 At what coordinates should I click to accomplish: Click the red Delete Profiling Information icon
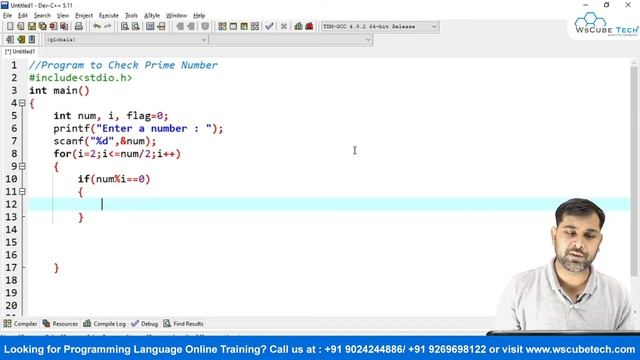(x=309, y=27)
